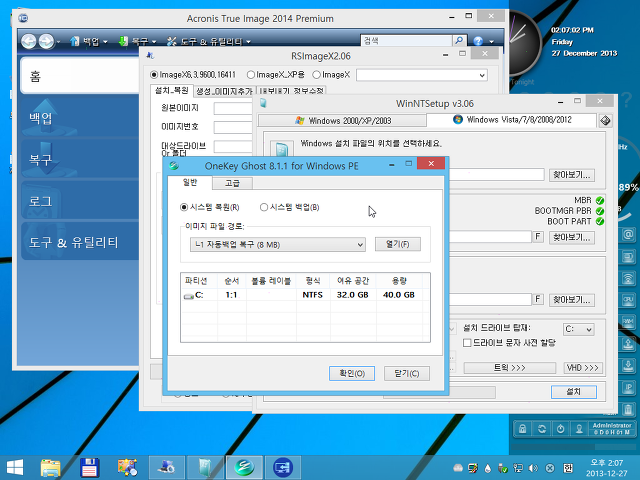Click the lock icon in gadget bar
Screen dimensions: 640x480
pos(522,429)
